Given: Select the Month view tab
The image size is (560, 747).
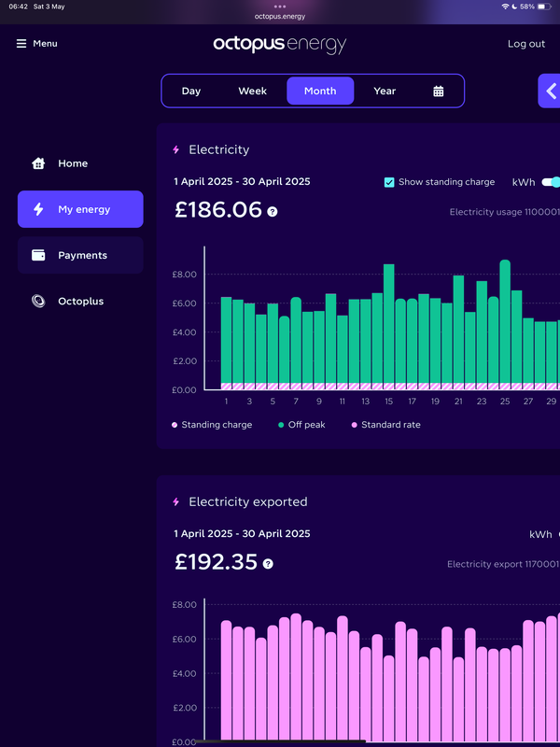Looking at the screenshot, I should (320, 91).
